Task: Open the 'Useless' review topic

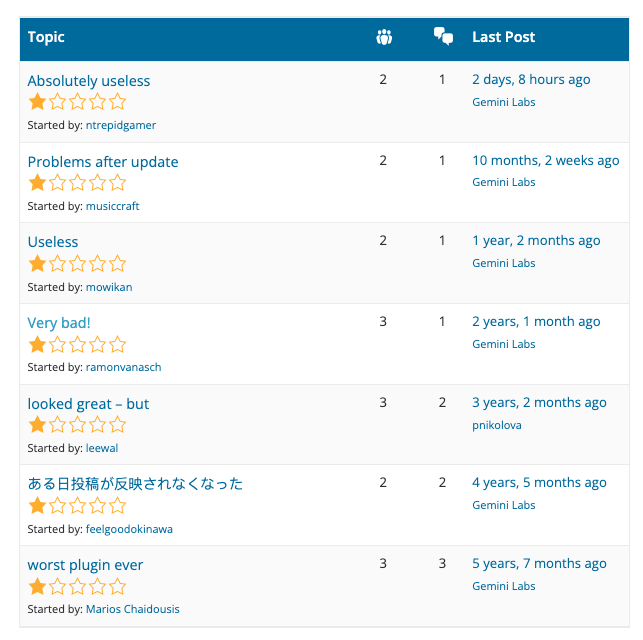Action: tap(53, 242)
